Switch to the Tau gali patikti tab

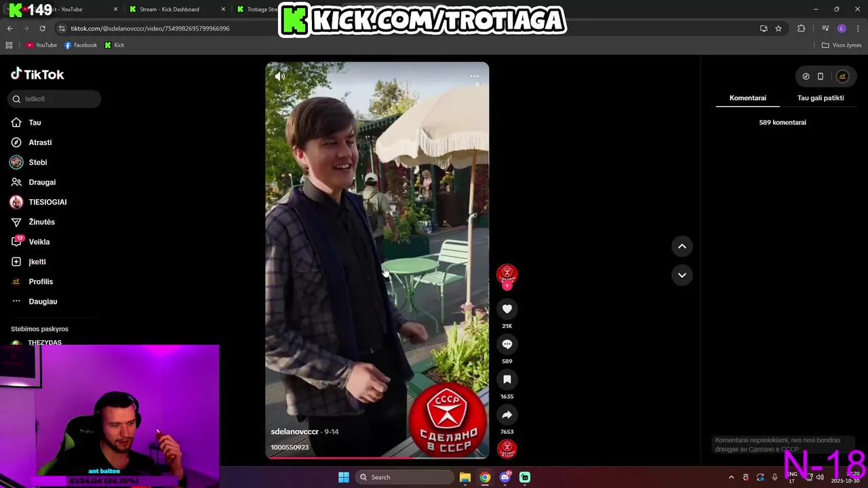821,98
